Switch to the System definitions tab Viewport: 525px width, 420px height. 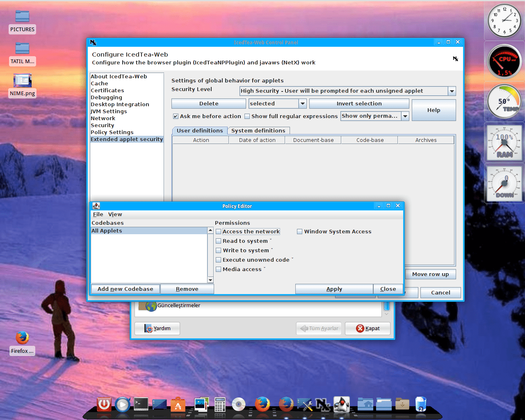coord(258,130)
